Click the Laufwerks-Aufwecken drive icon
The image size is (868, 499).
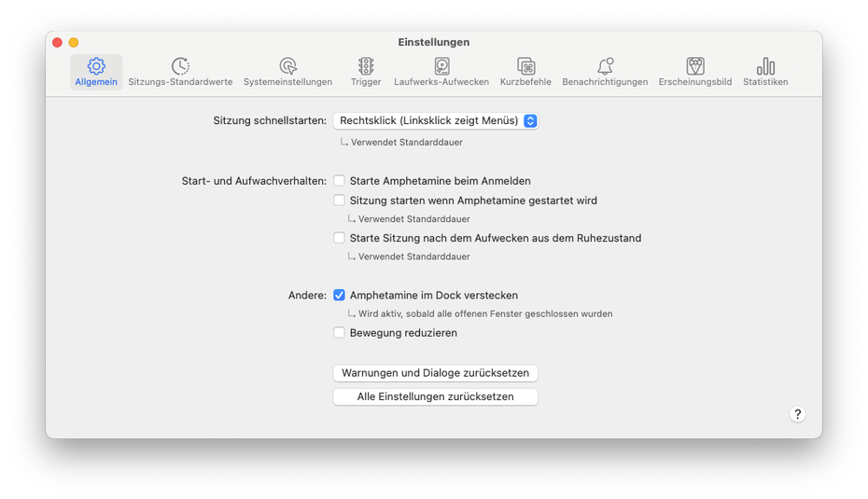[441, 66]
